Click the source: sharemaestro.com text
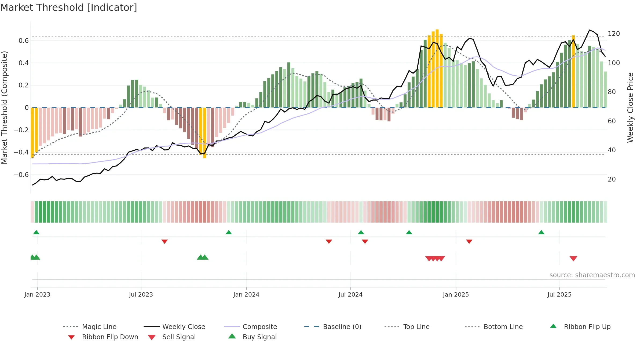The width and height of the screenshot is (644, 362). point(592,275)
